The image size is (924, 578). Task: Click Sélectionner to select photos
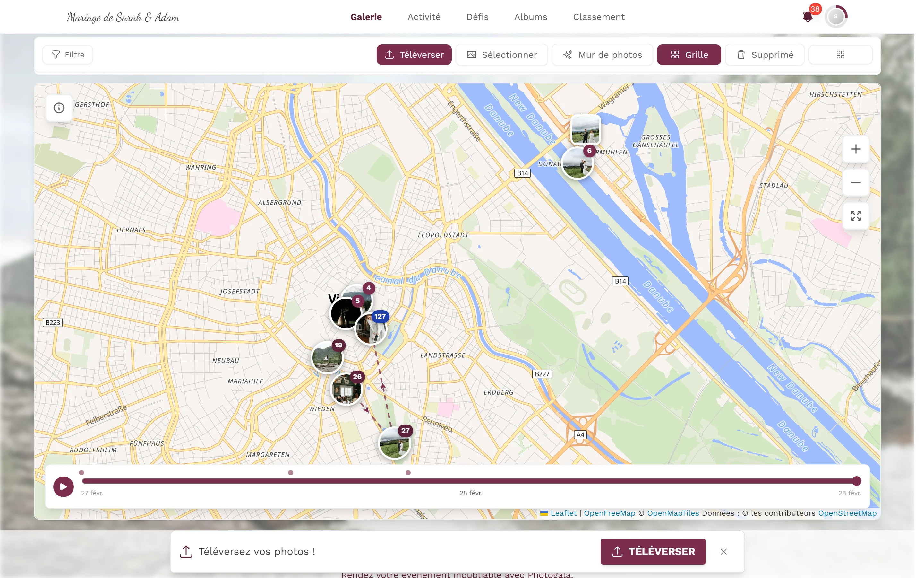coord(502,55)
